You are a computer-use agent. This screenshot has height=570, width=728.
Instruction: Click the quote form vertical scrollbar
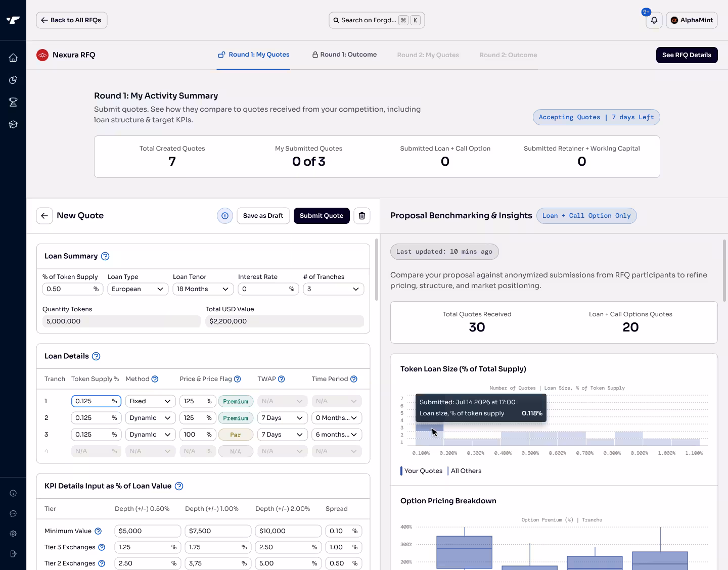[377, 269]
